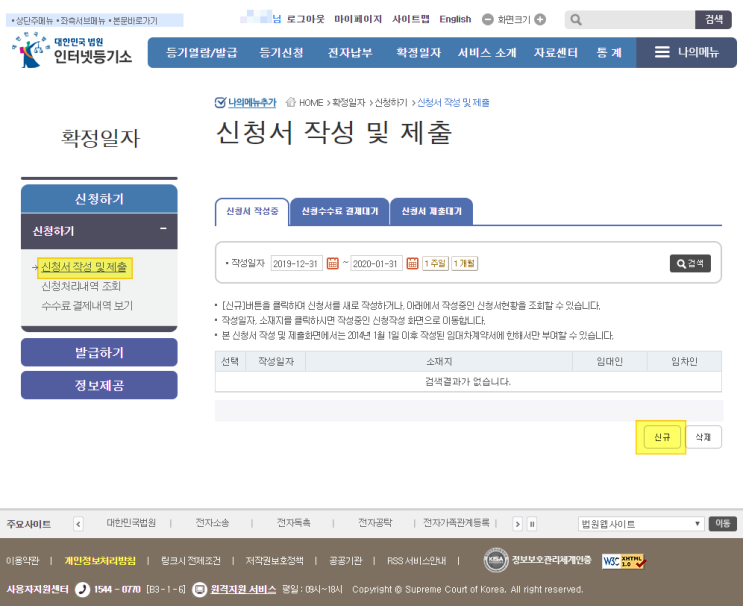Click the end date input field
743x606 pixels.
pyautogui.click(x=376, y=263)
